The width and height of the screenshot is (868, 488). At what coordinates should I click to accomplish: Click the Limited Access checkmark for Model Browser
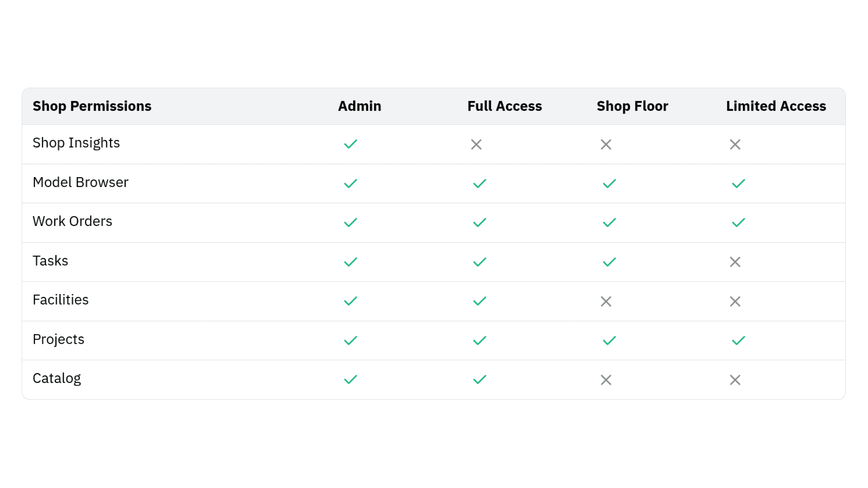pyautogui.click(x=738, y=183)
